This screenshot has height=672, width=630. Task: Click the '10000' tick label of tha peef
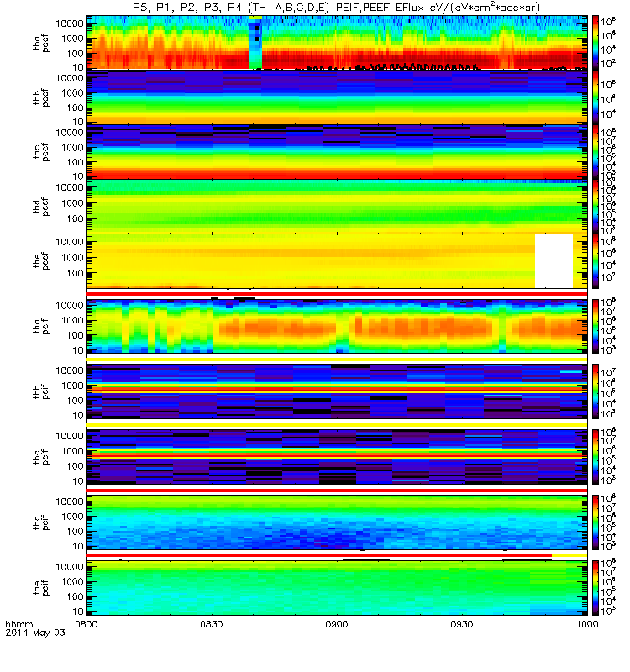[70, 24]
